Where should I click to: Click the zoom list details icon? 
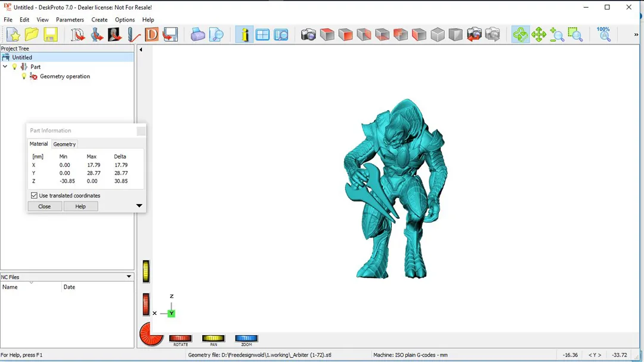tap(281, 35)
